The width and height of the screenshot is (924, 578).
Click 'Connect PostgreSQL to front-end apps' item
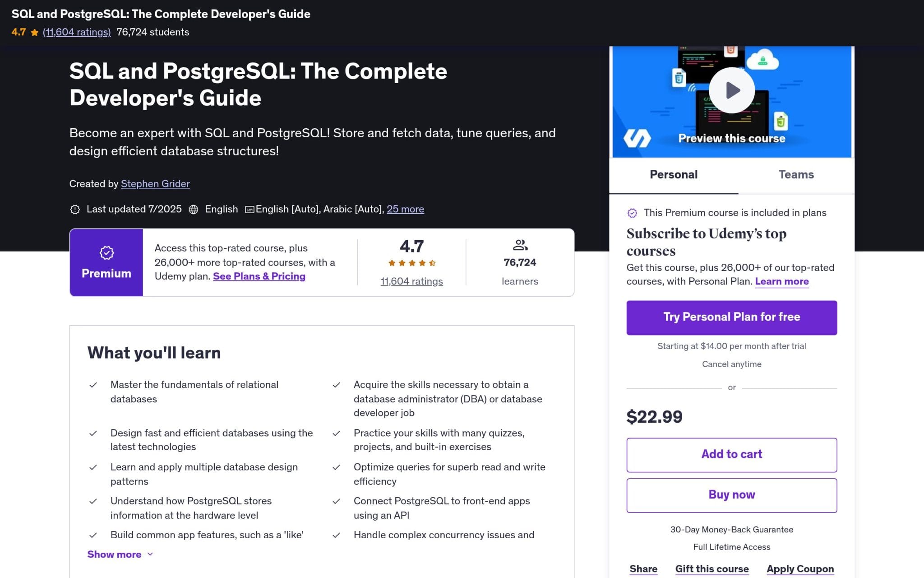point(442,508)
